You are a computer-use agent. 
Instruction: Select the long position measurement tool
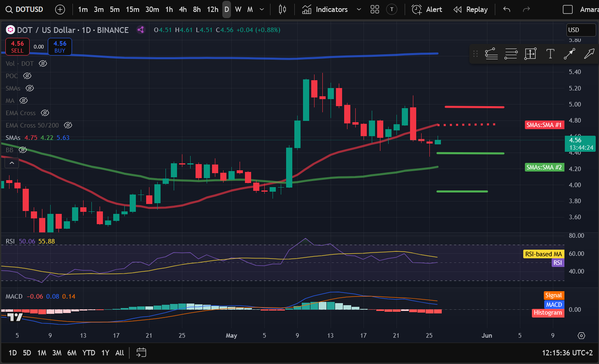(x=530, y=54)
